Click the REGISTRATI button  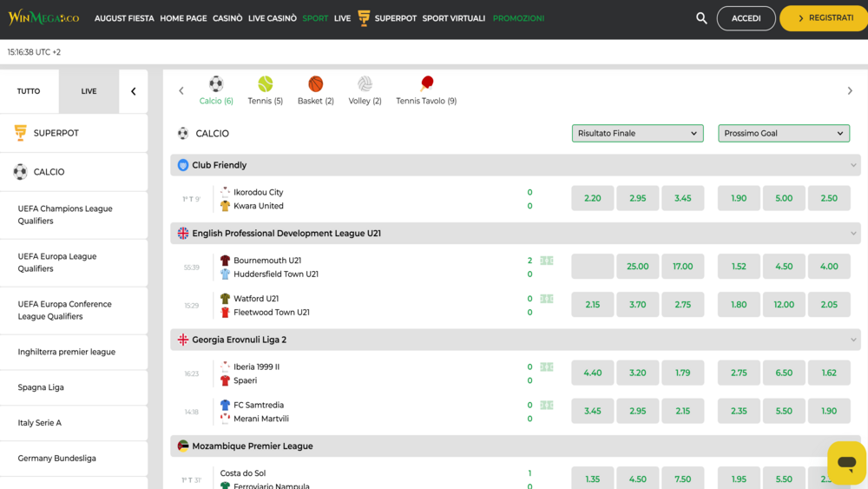[824, 18]
